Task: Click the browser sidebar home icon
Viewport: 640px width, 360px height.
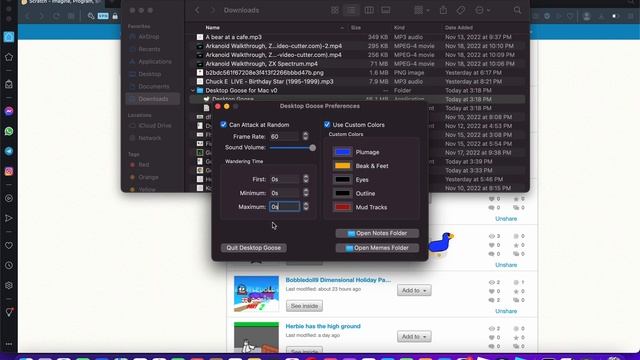Action: (9, 37)
